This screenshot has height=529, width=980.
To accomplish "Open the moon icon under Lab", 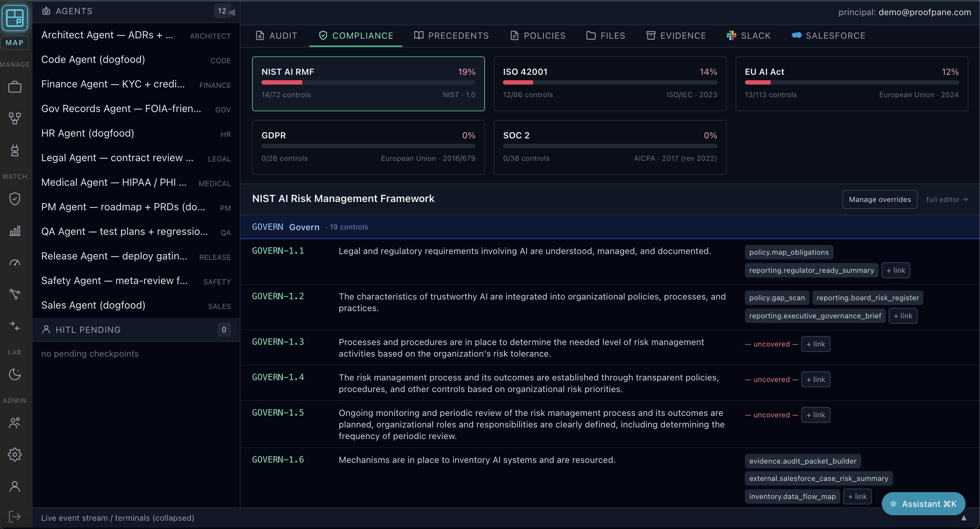I will click(x=15, y=374).
